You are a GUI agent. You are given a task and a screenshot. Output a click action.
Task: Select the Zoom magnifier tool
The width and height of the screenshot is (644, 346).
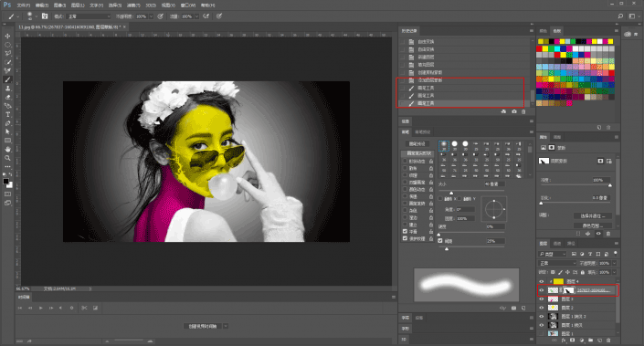(7, 158)
